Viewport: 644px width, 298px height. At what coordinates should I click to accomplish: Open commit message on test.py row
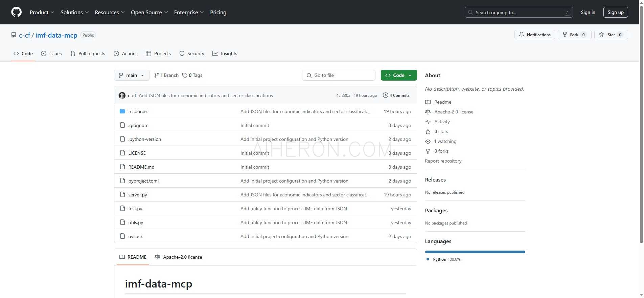click(x=294, y=209)
